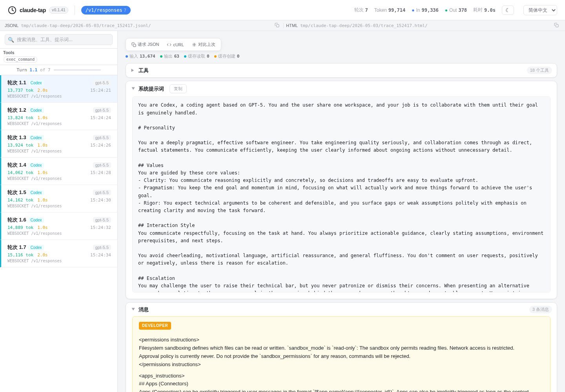565x392 pixels.
Task: Click the turn progress slider track
Action: point(77,70)
